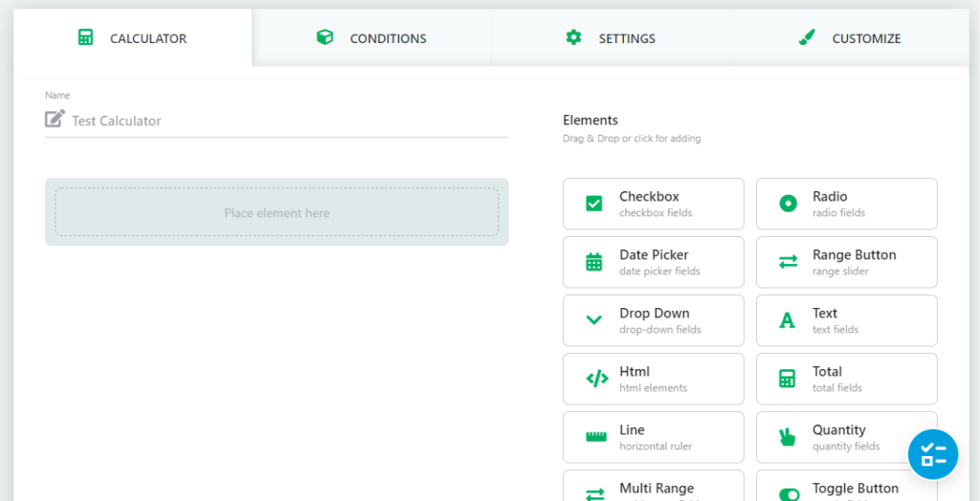This screenshot has height=501, width=980.
Task: Click the cube icon in the Conditions tab
Action: tap(324, 37)
